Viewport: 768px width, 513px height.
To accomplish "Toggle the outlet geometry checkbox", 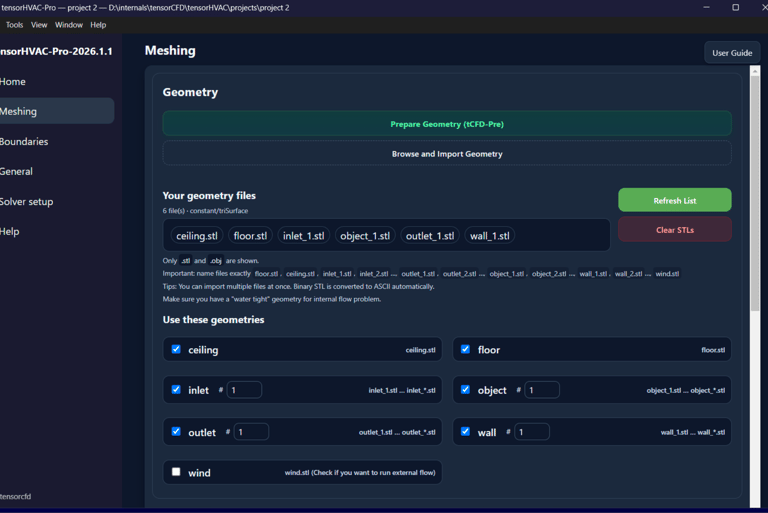I will [x=176, y=432].
